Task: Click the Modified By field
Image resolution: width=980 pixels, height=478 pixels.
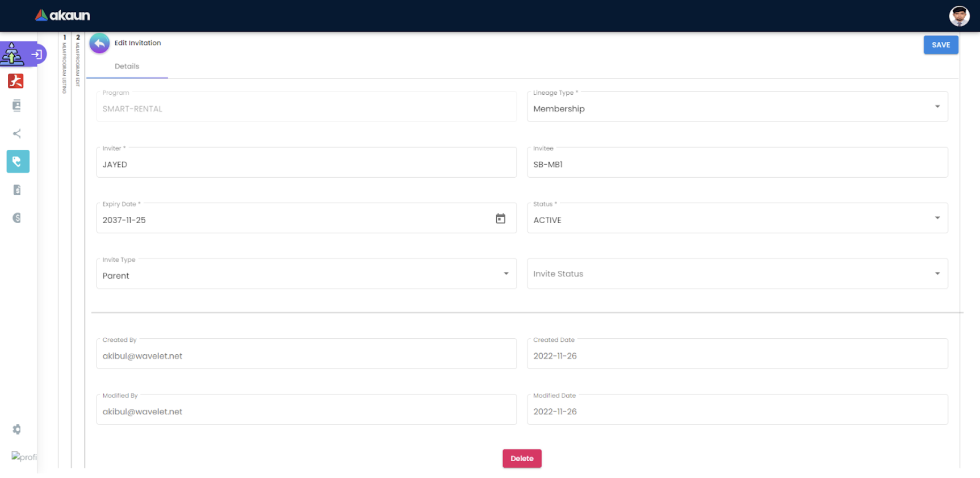Action: [x=307, y=409]
